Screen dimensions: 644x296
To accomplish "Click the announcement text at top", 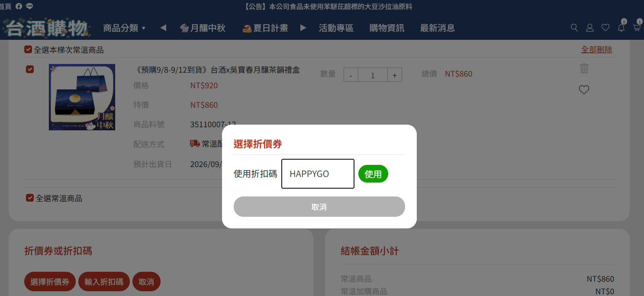I will tap(328, 6).
